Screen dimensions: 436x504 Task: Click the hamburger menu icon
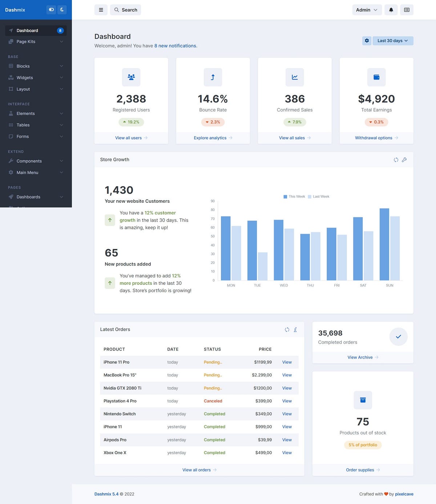(x=101, y=10)
